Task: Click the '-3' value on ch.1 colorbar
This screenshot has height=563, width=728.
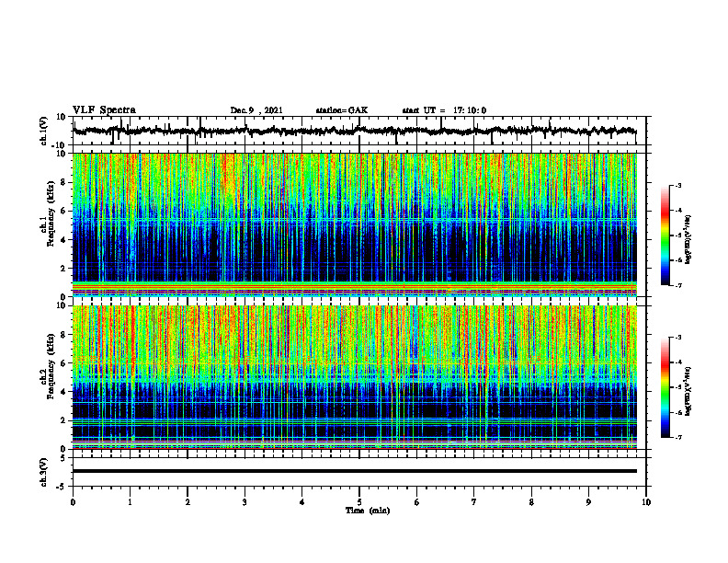Action: [678, 186]
